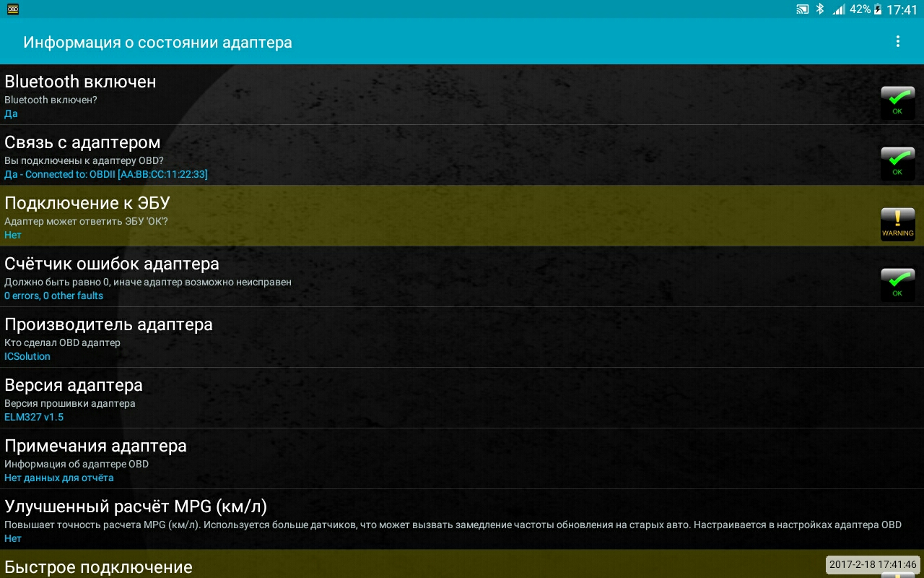The width and height of the screenshot is (924, 578).
Task: Click the 'Информация об адаптере OBD' description
Action: click(77, 464)
